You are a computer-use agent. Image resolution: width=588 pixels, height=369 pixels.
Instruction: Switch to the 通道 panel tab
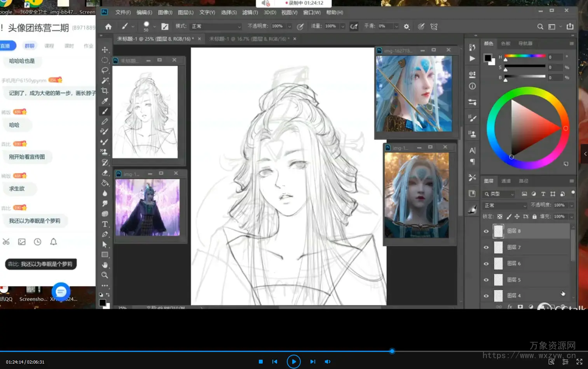pyautogui.click(x=506, y=181)
